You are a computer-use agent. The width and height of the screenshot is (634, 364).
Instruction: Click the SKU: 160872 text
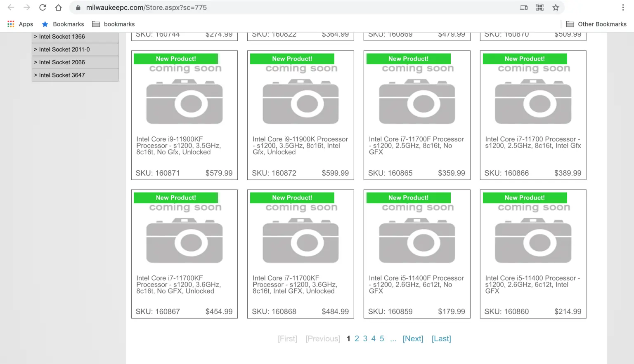(274, 173)
